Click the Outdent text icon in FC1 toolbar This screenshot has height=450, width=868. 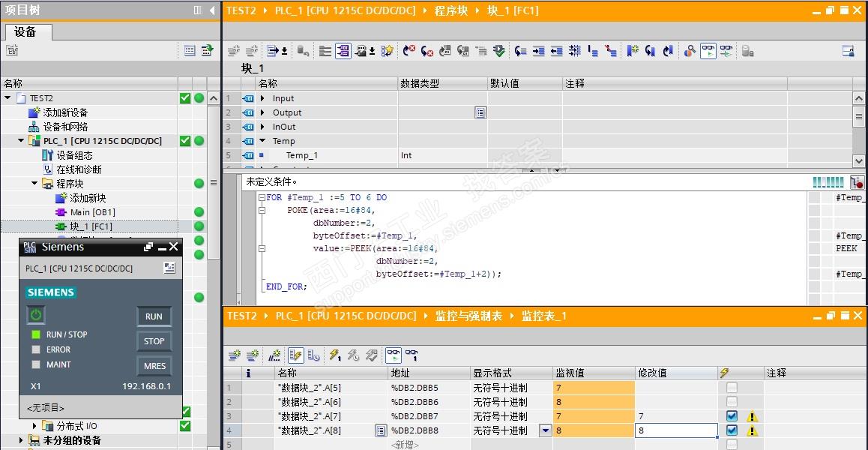pos(556,51)
